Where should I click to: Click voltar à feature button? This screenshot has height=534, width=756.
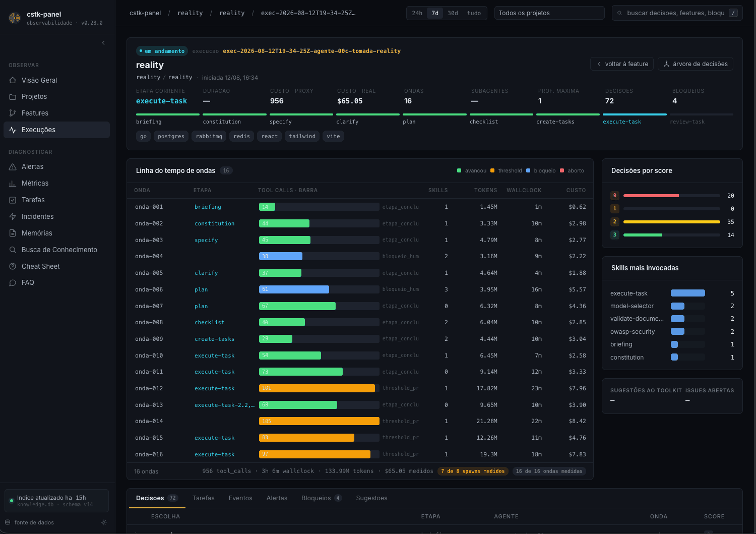(622, 64)
